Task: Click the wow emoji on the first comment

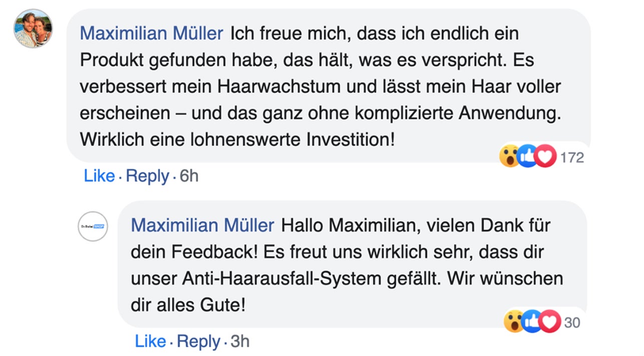Action: pos(509,157)
